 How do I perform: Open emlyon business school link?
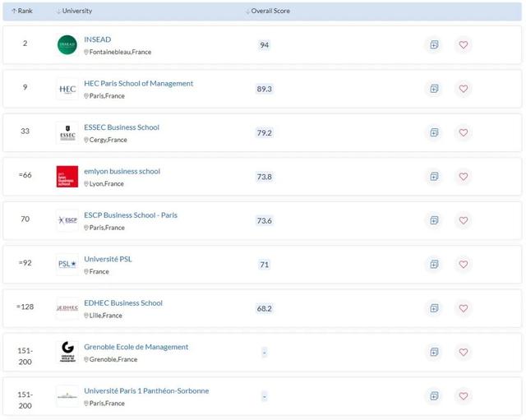point(122,172)
